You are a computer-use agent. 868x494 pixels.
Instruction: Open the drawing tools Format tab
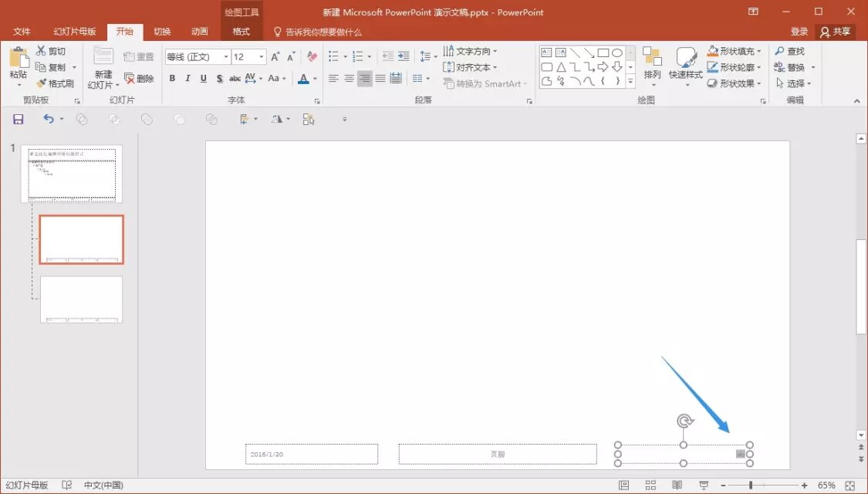click(x=241, y=32)
